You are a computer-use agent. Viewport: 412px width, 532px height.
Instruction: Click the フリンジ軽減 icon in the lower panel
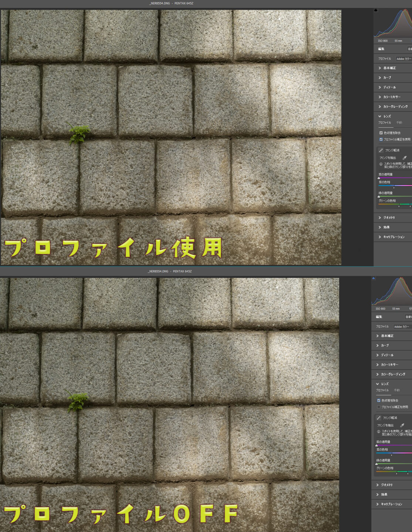point(378,418)
